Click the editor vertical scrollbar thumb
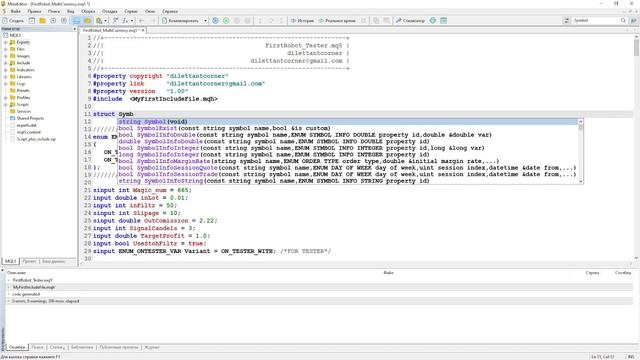Image resolution: width=640 pixels, height=360 pixels. 636,48
